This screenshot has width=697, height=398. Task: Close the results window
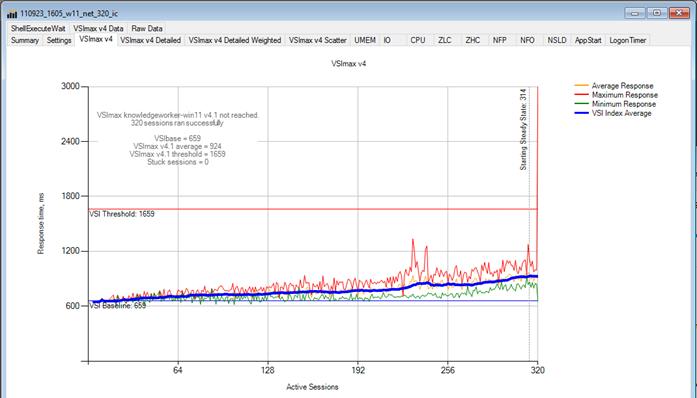679,13
